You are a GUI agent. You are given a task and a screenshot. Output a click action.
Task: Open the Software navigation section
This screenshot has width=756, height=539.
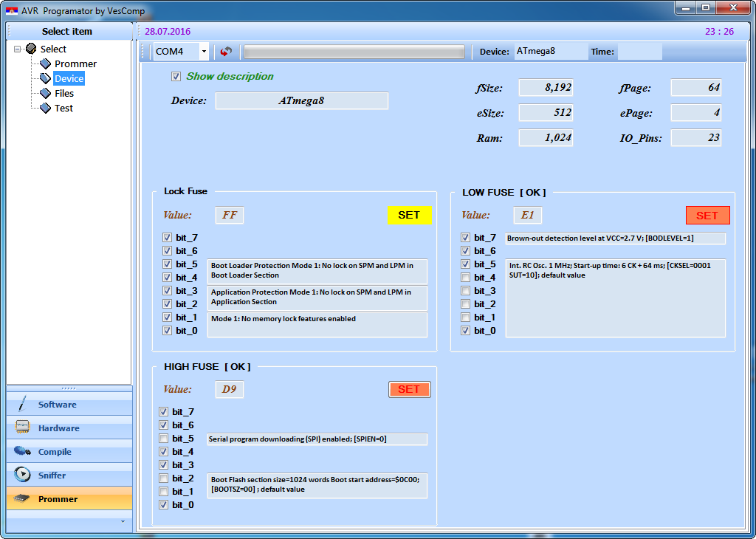click(69, 404)
